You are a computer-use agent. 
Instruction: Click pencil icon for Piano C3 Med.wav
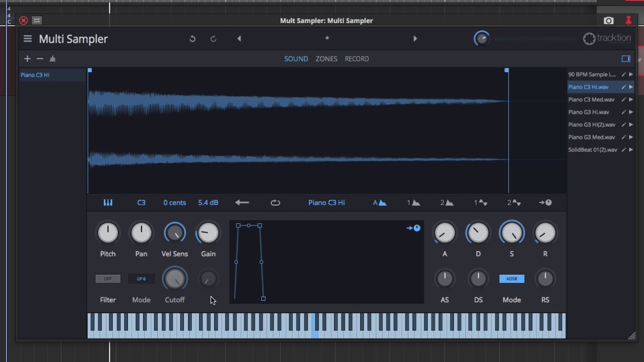623,100
